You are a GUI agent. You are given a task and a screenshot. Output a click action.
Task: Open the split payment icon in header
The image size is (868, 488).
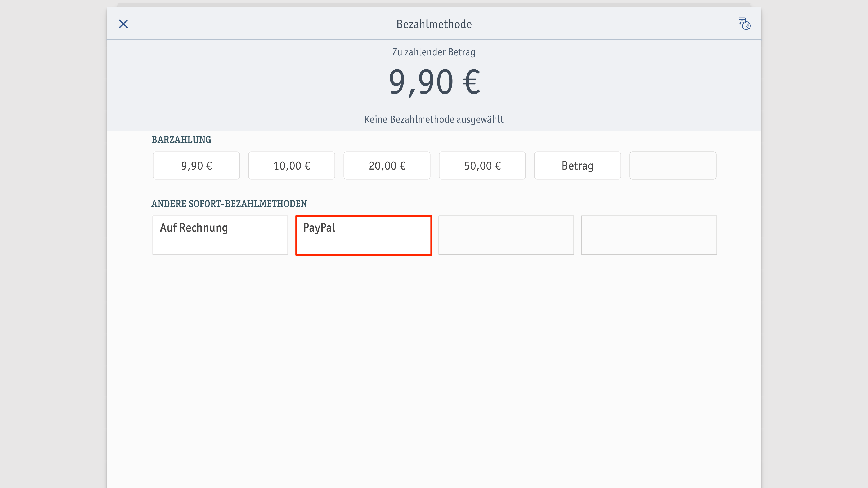point(744,24)
